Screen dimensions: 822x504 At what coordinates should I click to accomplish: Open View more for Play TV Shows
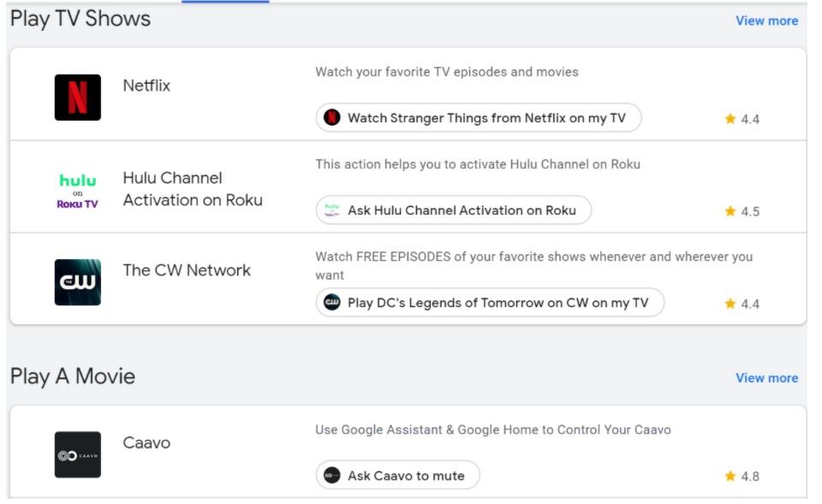click(x=766, y=21)
